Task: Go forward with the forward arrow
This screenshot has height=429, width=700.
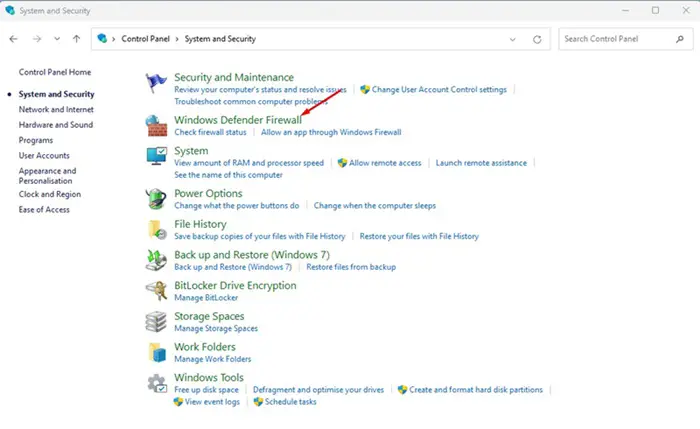Action: point(37,39)
